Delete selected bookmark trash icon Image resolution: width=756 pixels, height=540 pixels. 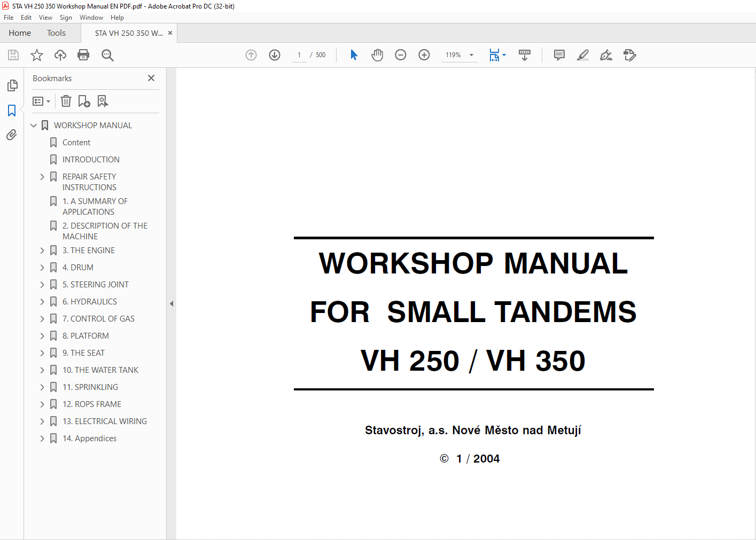point(66,101)
